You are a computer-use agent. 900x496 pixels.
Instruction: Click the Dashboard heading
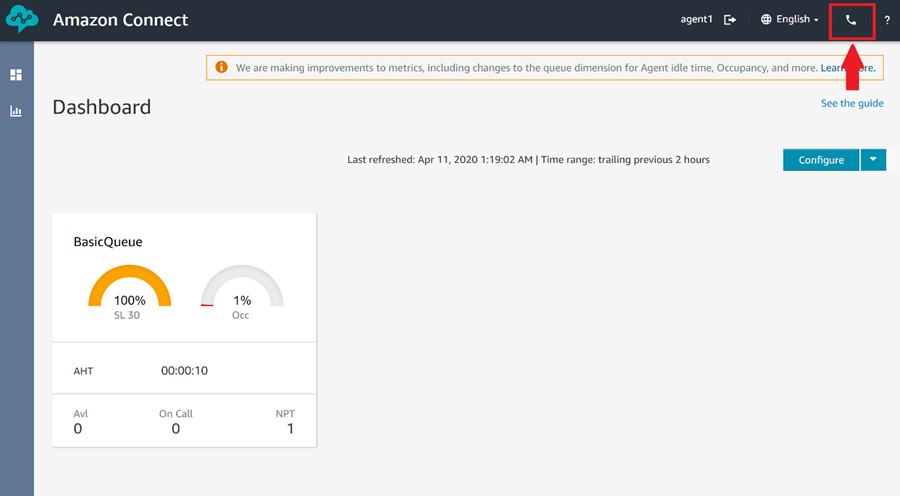[102, 107]
